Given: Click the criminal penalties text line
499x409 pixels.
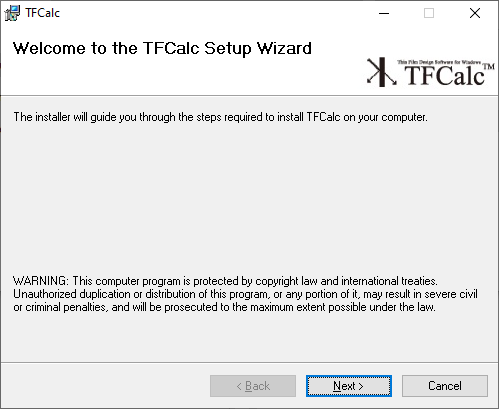Looking at the screenshot, I should 224,307.
